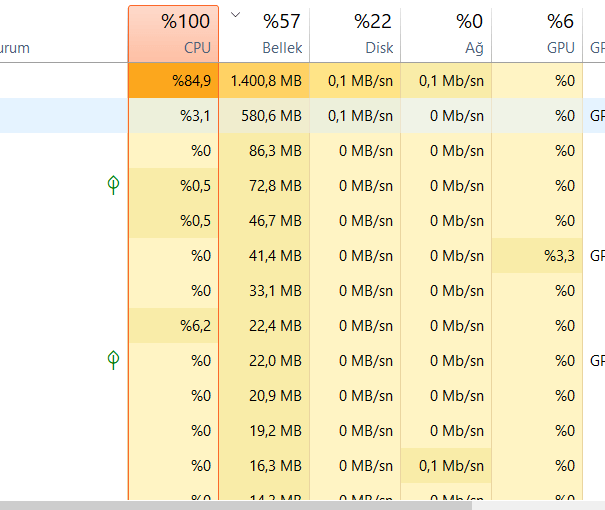The height and width of the screenshot is (510, 605).
Task: Click the memory cell showing 46,7 MB
Action: coord(265,221)
